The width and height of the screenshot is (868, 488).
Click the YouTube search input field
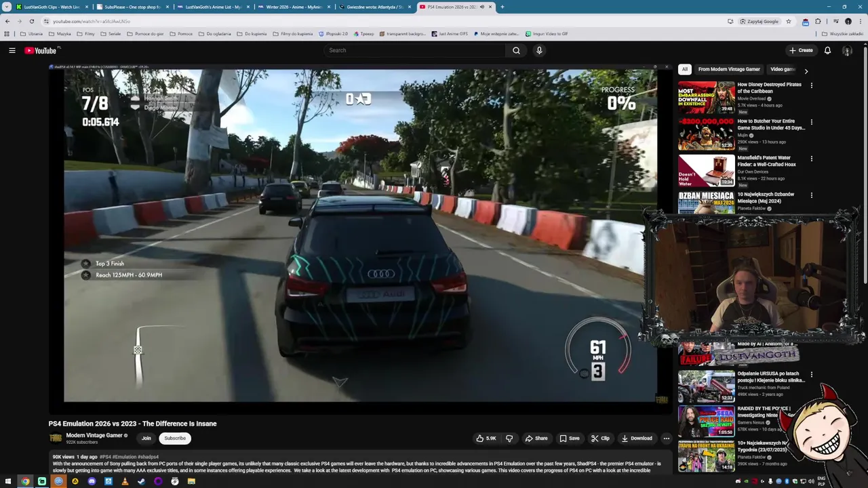[x=414, y=50]
